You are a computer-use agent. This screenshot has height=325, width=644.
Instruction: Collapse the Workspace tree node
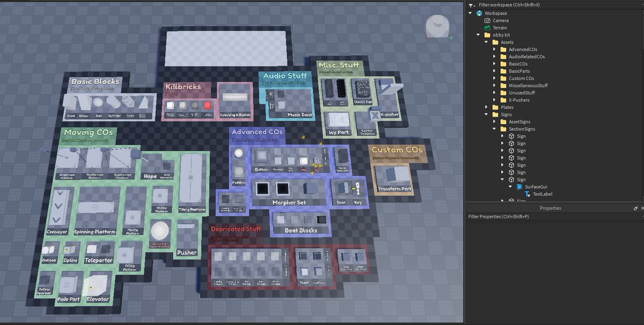pyautogui.click(x=470, y=13)
